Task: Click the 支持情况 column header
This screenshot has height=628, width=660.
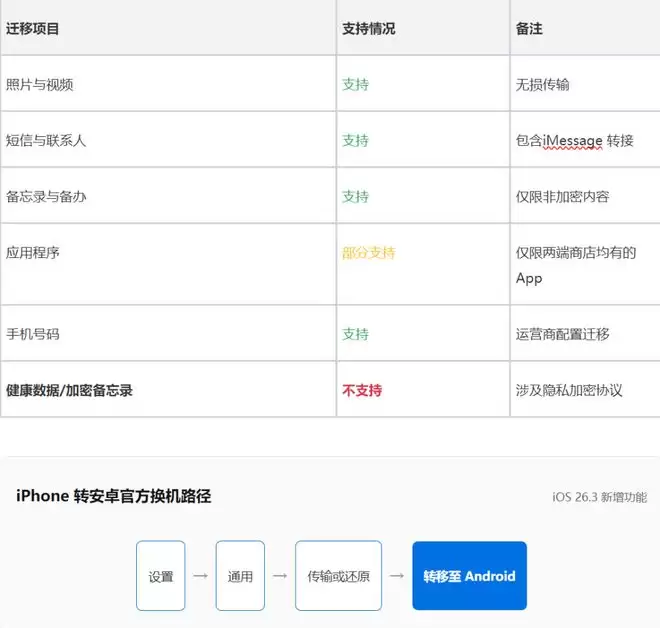Action: (x=368, y=28)
